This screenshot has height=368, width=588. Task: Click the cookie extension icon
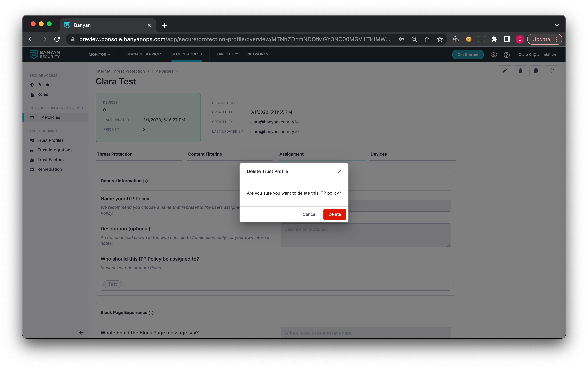tap(469, 39)
